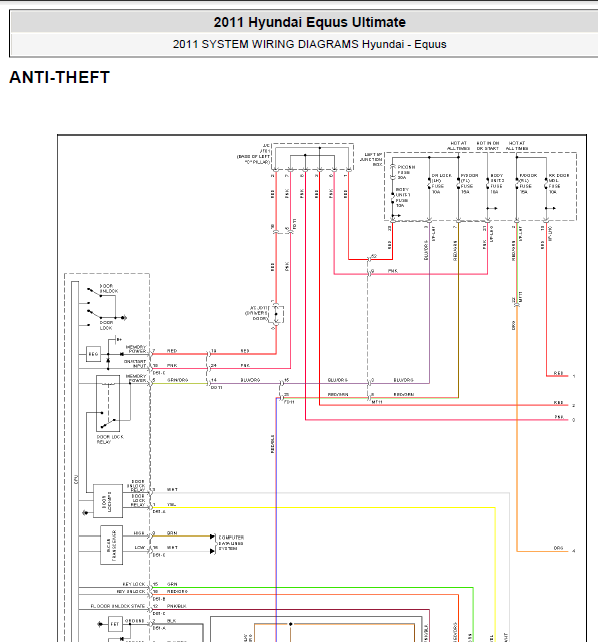Screen dimensions: 598x642
Task: Select the ANTI-THEFT section heading
Action: [x=60, y=77]
